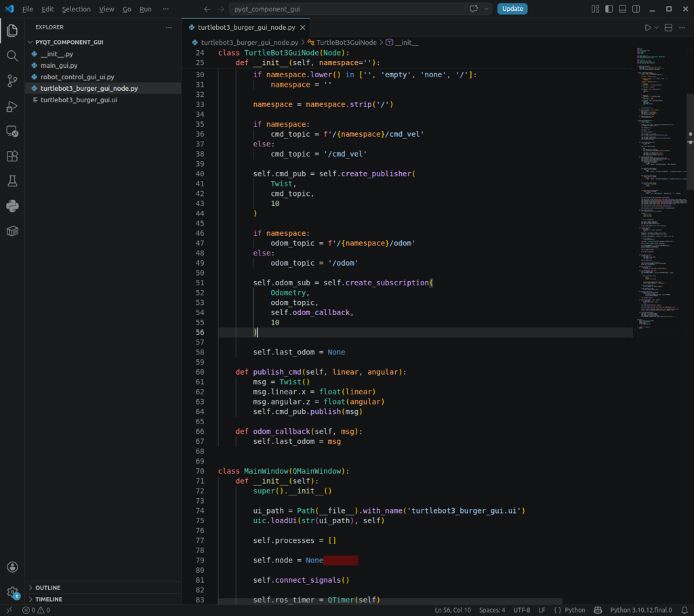Change end of line via LF
The image size is (694, 616).
point(542,610)
